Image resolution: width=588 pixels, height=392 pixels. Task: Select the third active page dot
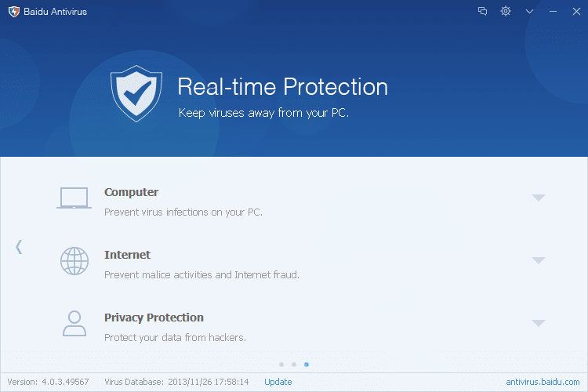click(x=307, y=365)
